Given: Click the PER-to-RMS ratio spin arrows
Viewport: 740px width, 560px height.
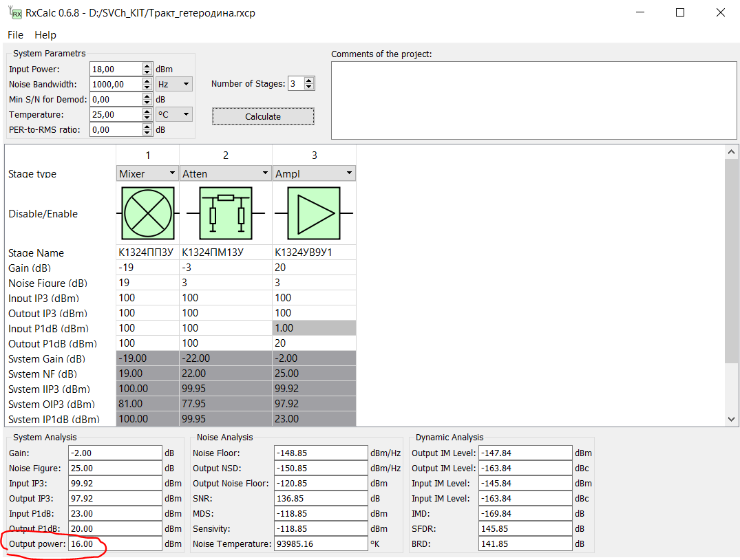Looking at the screenshot, I should click(147, 130).
